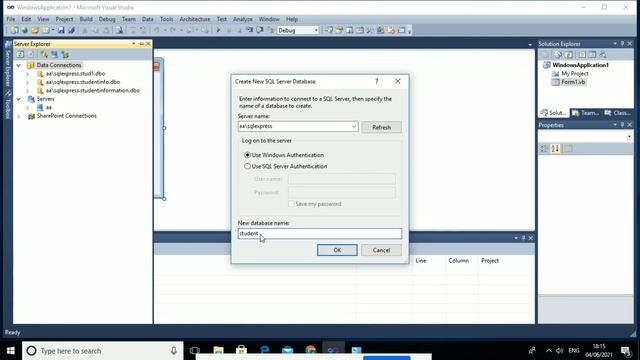This screenshot has height=360, width=640.
Task: Click Connect to Server icon in Server Explorer
Action: (x=54, y=54)
